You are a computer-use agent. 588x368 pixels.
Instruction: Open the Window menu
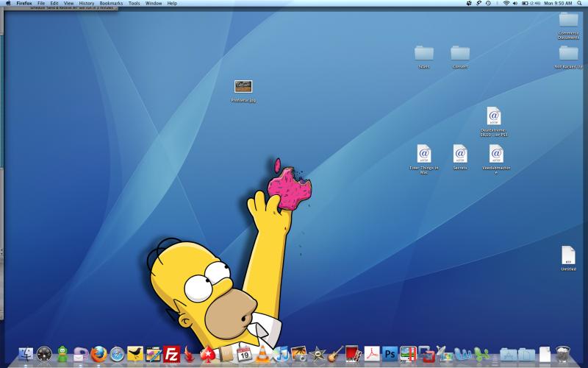(x=154, y=3)
